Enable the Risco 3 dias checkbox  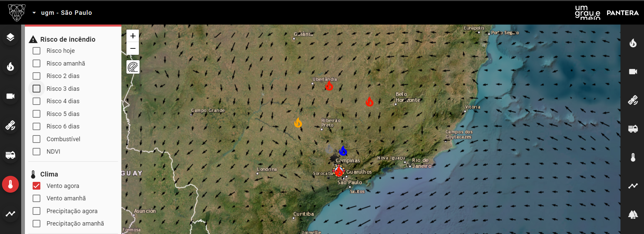point(36,88)
